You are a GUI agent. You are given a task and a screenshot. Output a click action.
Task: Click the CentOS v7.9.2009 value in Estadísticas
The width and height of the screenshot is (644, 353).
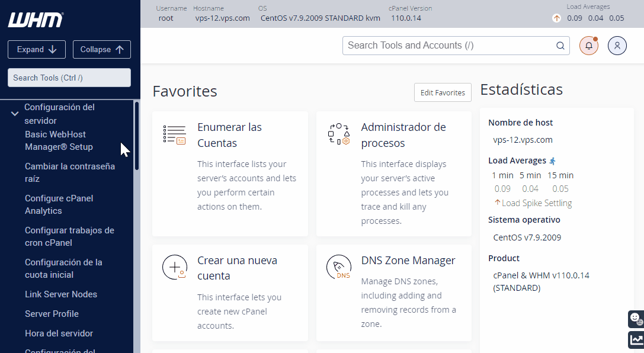coord(527,238)
